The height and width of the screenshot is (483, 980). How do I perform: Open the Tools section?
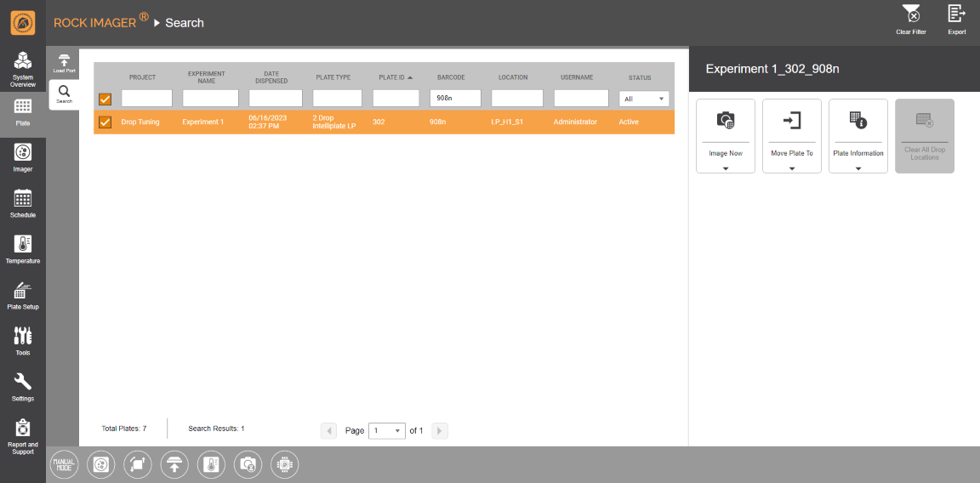click(x=23, y=341)
